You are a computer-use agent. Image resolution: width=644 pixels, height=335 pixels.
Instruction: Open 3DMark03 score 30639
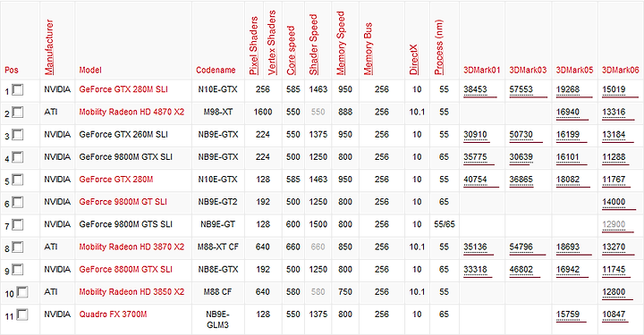[x=521, y=157]
